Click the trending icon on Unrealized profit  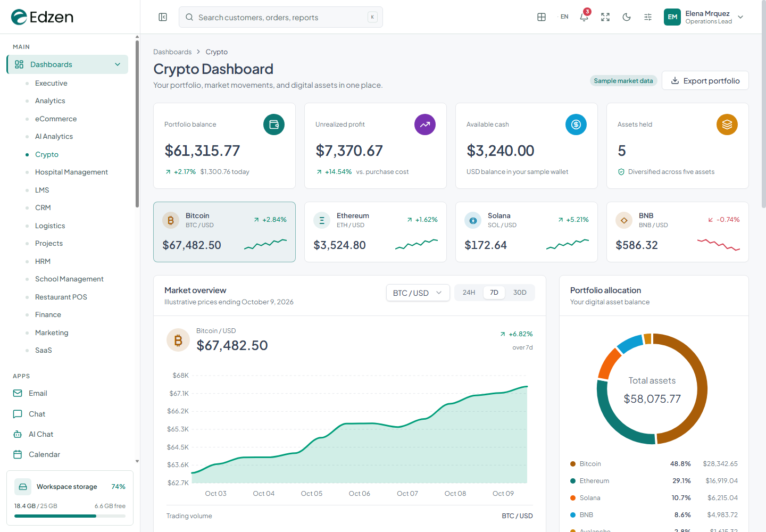425,124
